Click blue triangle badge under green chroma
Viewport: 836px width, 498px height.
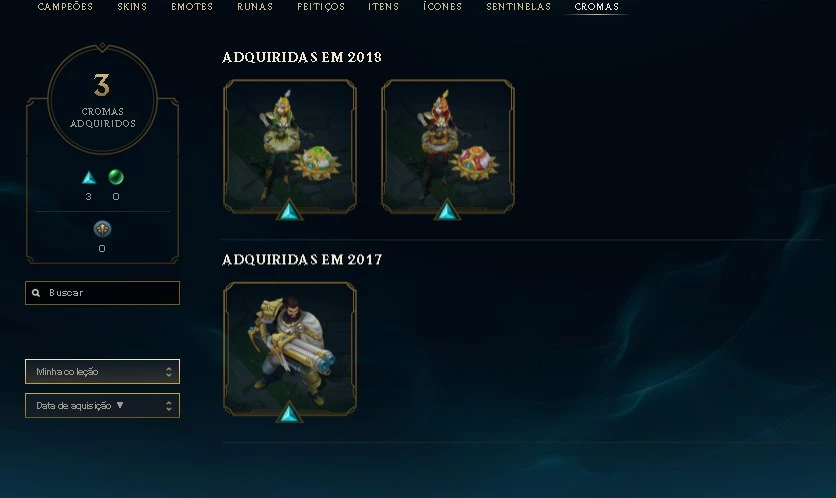290,210
